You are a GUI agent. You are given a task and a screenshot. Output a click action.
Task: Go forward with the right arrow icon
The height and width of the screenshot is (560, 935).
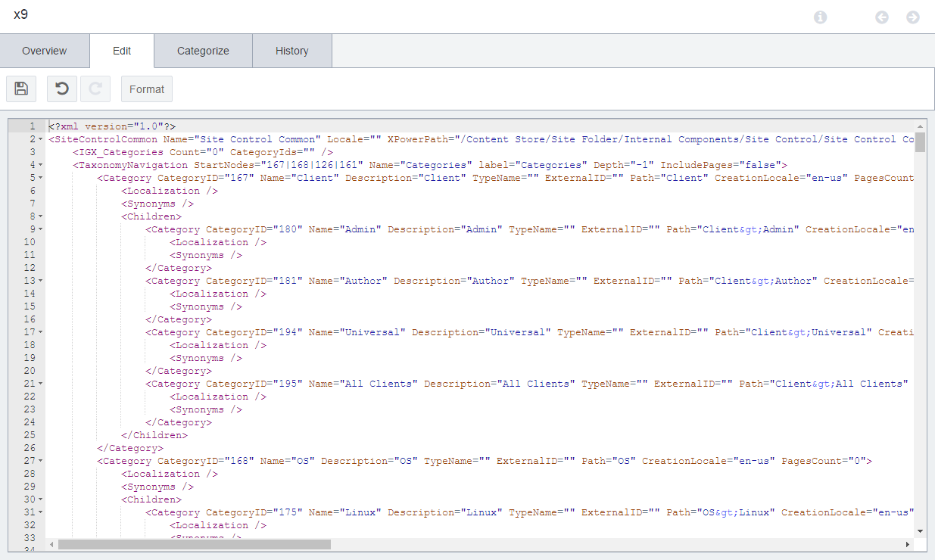point(913,17)
